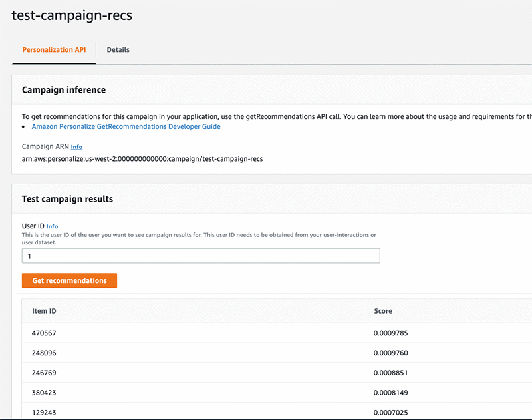Image resolution: width=532 pixels, height=420 pixels.
Task: Focus the User ID input field
Action: pyautogui.click(x=201, y=256)
